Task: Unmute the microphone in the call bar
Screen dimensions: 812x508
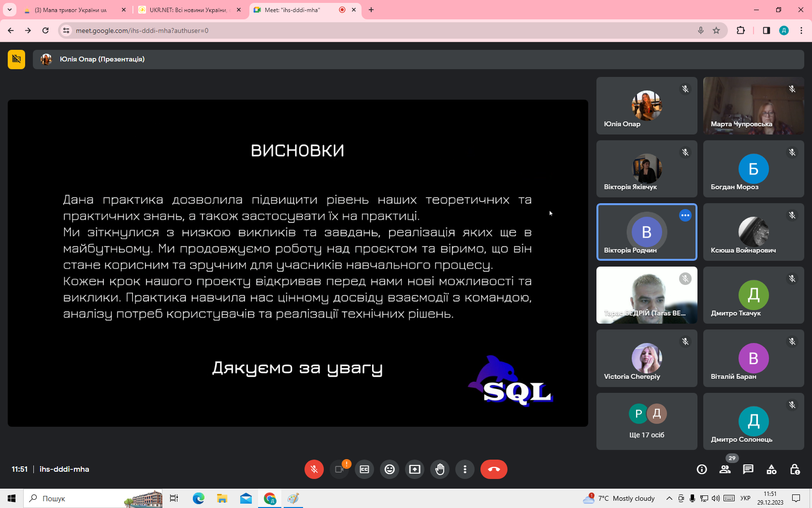Action: tap(314, 469)
